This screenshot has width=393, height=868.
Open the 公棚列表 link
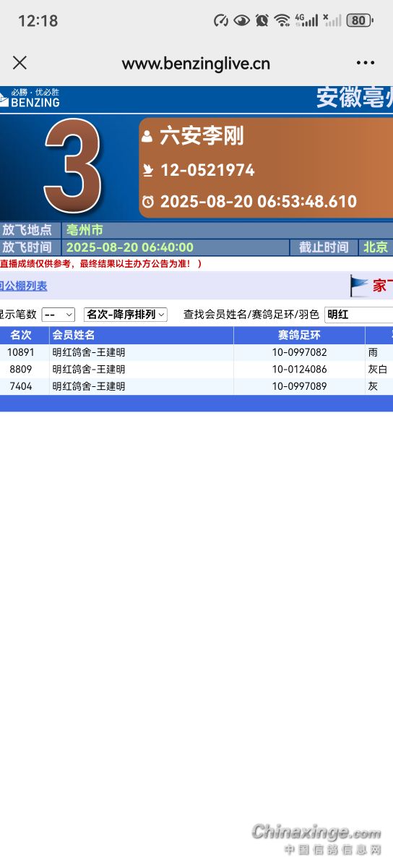tap(24, 286)
